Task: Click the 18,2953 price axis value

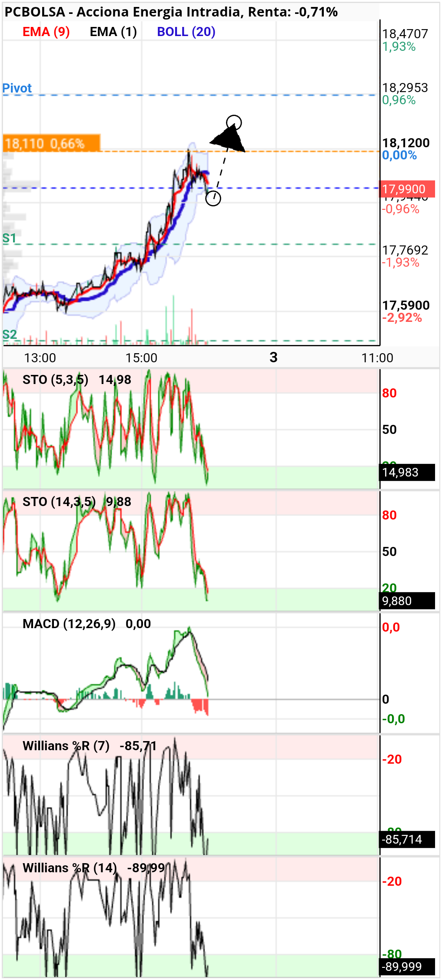Action: [405, 88]
